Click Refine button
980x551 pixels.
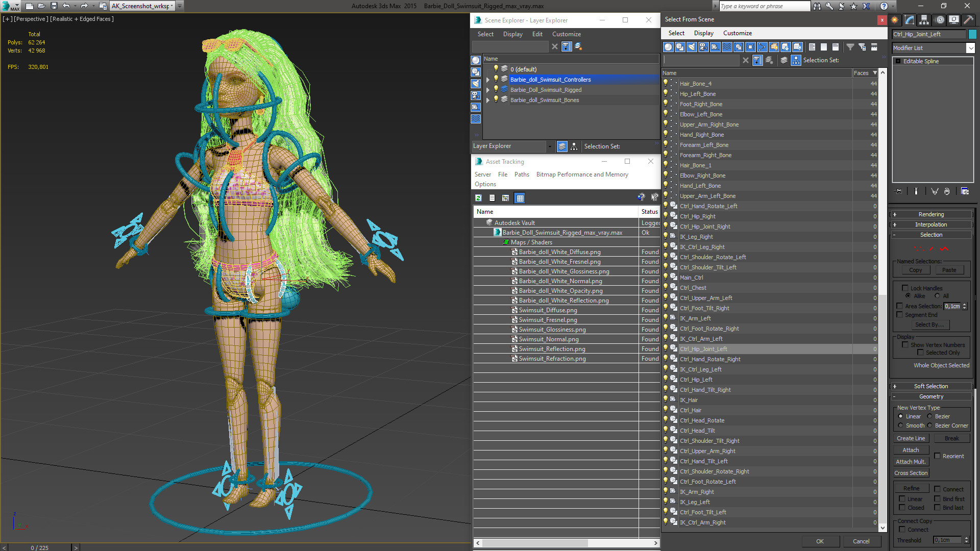911,488
